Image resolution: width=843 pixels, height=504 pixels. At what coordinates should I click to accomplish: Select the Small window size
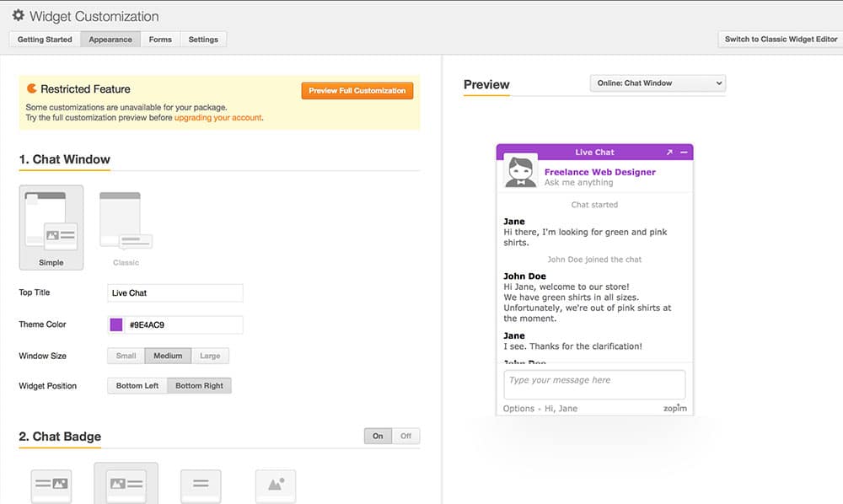(125, 356)
